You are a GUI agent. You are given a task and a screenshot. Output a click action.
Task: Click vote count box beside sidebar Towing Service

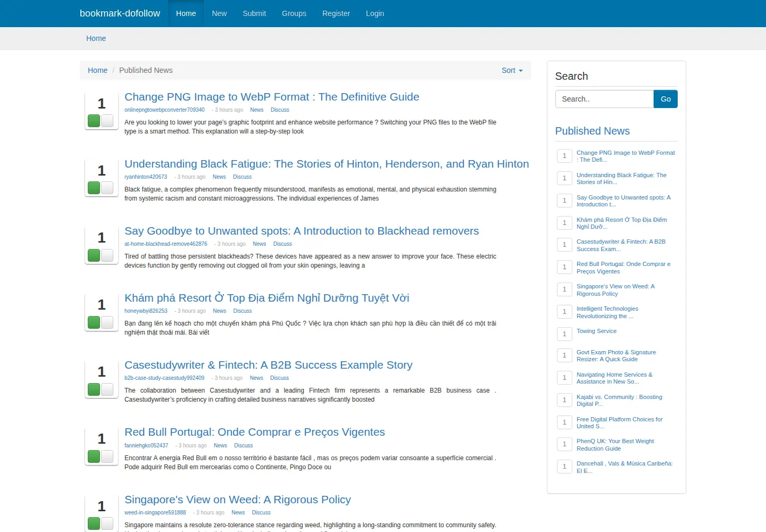point(564,334)
